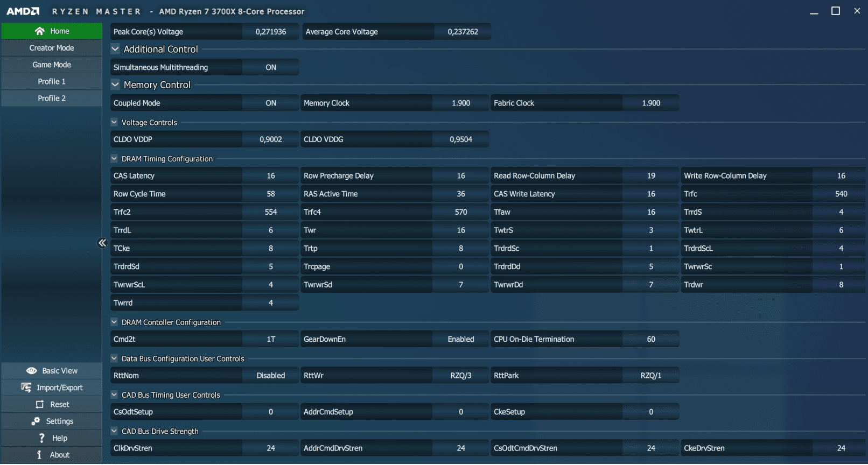868x465 pixels.
Task: Collapse CAD Bus Drive Strength section
Action: click(114, 431)
